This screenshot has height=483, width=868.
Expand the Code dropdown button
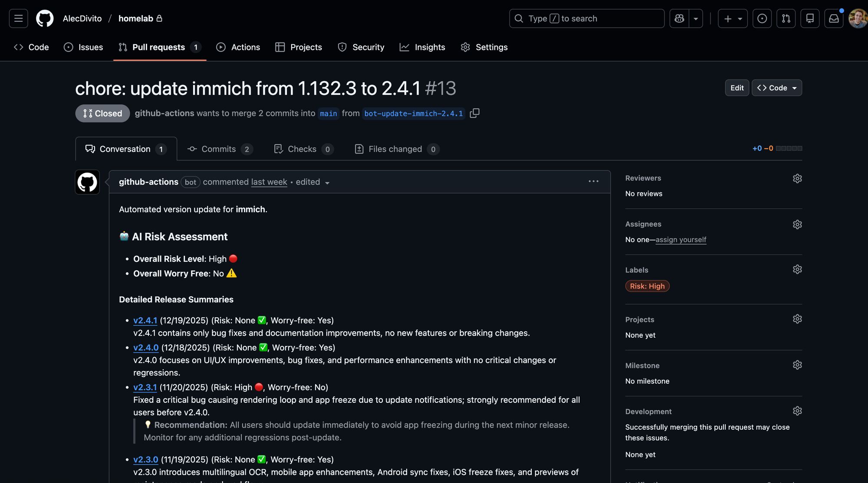(776, 88)
